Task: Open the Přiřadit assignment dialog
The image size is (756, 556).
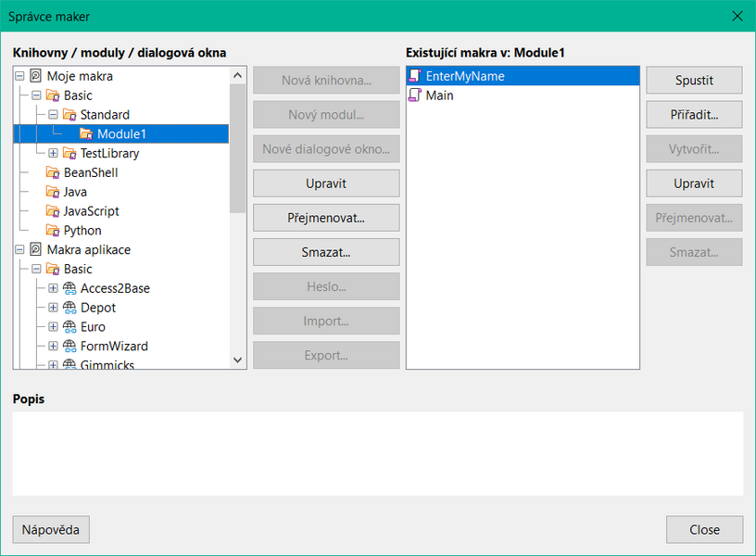Action: tap(694, 115)
